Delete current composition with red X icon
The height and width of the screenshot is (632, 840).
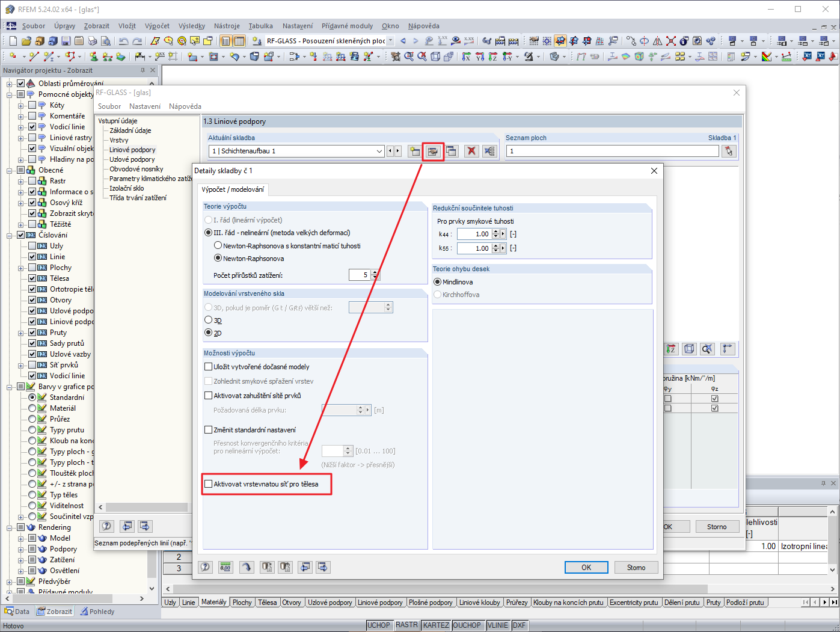click(471, 151)
